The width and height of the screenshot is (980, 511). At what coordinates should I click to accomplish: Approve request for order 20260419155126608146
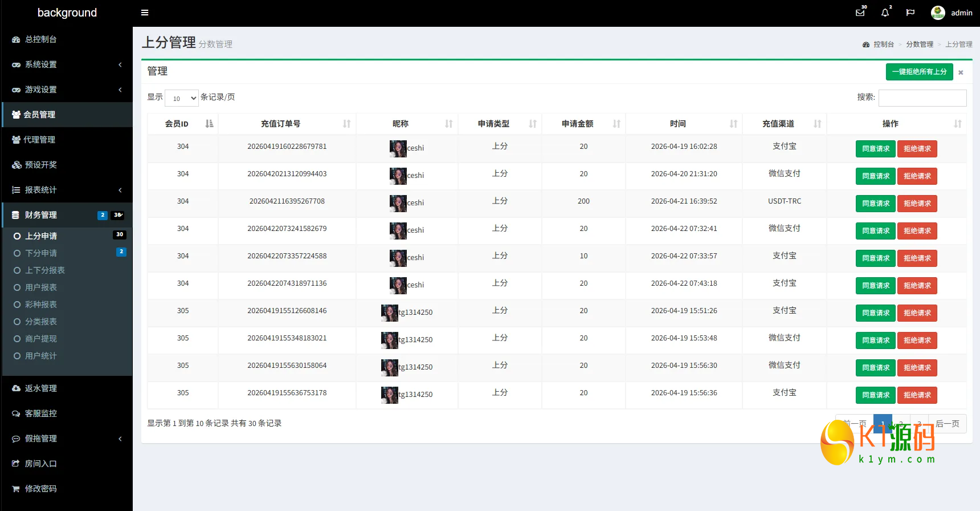click(875, 313)
